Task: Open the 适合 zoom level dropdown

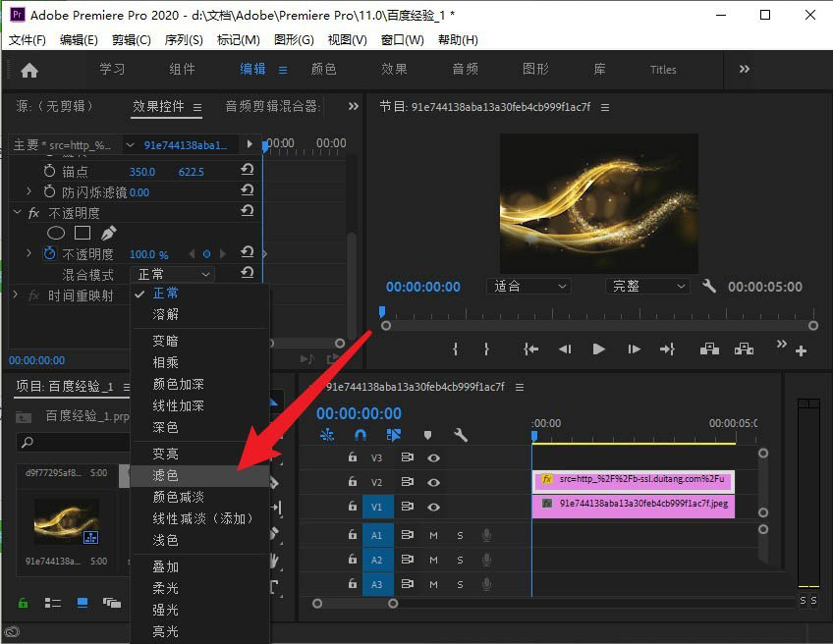Action: 528,287
